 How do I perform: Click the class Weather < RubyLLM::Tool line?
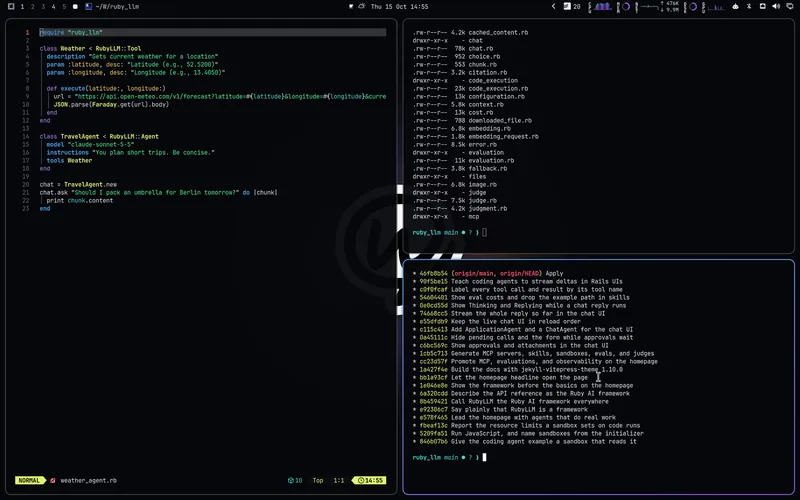coord(90,48)
